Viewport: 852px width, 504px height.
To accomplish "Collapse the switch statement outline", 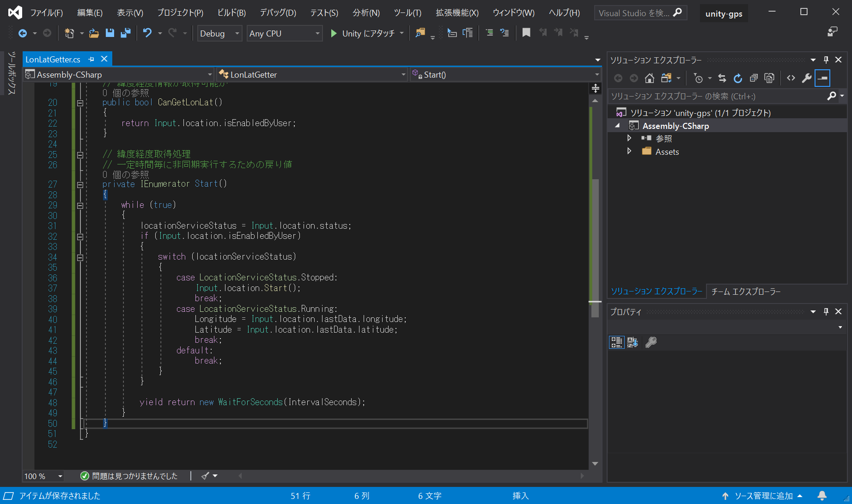I will pos(80,258).
